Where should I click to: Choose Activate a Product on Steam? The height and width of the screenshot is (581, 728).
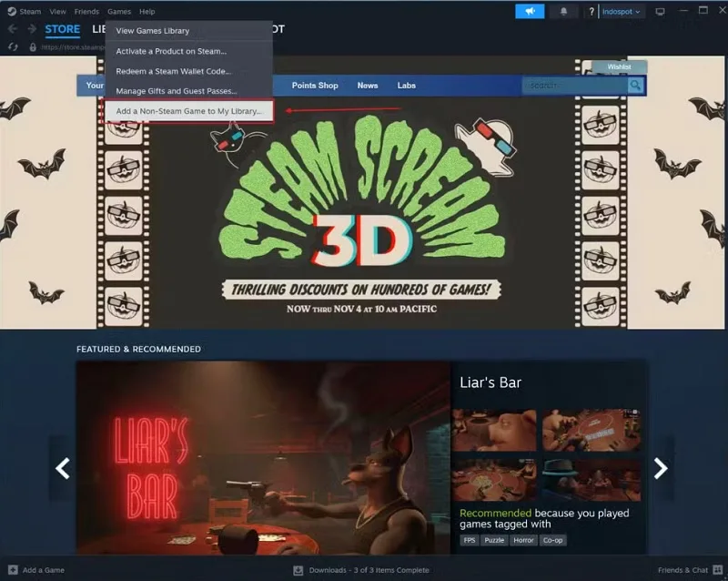coord(189,51)
